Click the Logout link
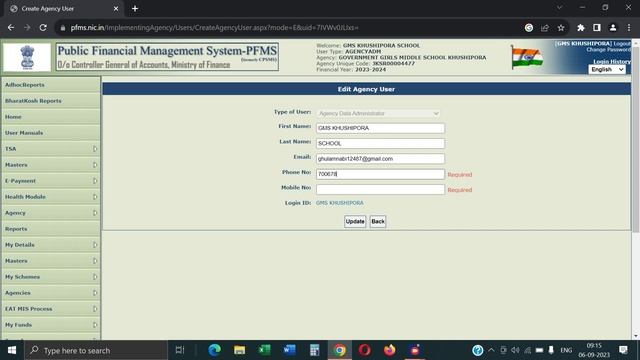This screenshot has width=640, height=360. point(622,44)
